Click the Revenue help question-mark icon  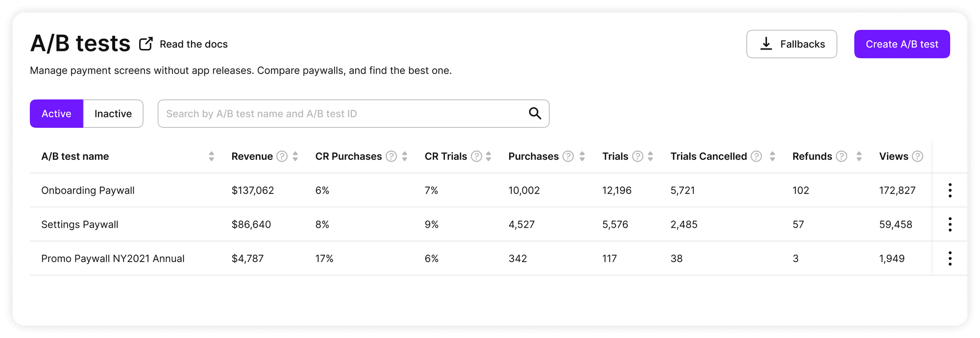(282, 156)
